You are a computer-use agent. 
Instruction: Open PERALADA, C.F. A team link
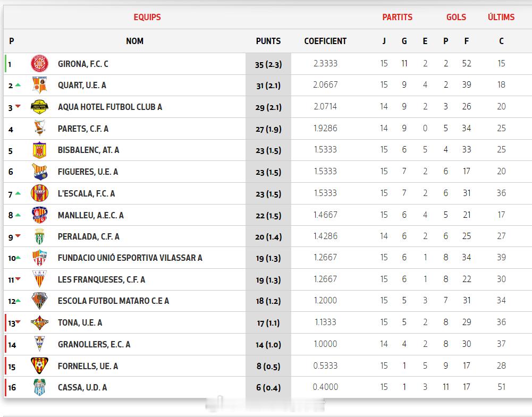pyautogui.click(x=89, y=236)
